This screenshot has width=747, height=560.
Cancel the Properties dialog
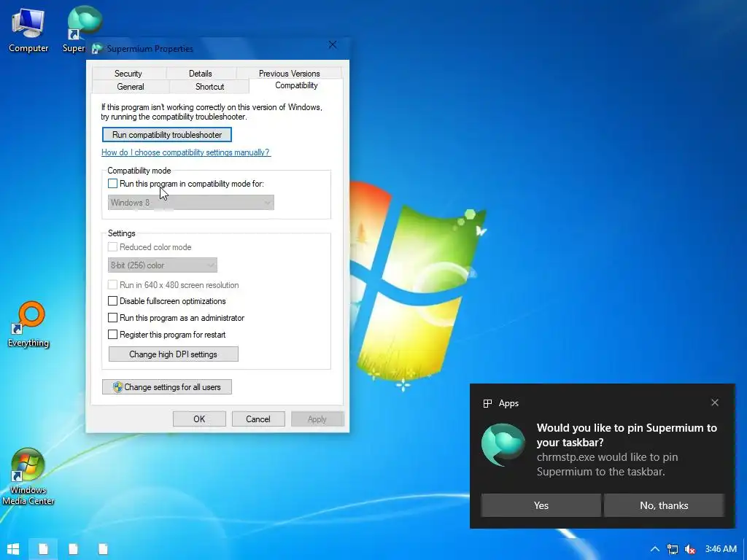pyautogui.click(x=258, y=419)
